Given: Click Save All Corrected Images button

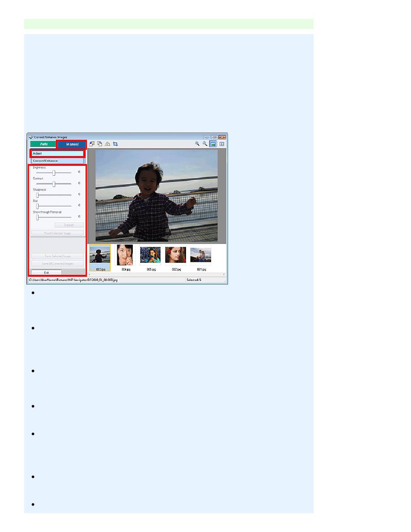Looking at the screenshot, I should (x=57, y=263).
